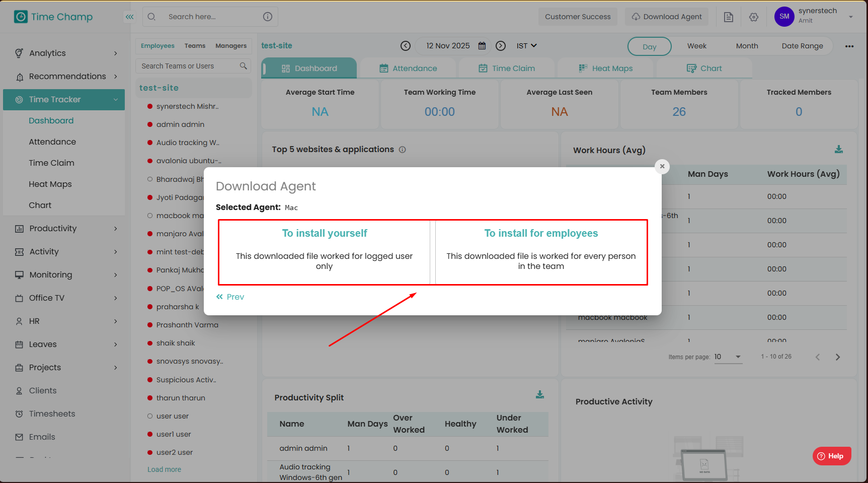The image size is (868, 483).
Task: Click the Time Champ logo icon
Action: coord(21,17)
